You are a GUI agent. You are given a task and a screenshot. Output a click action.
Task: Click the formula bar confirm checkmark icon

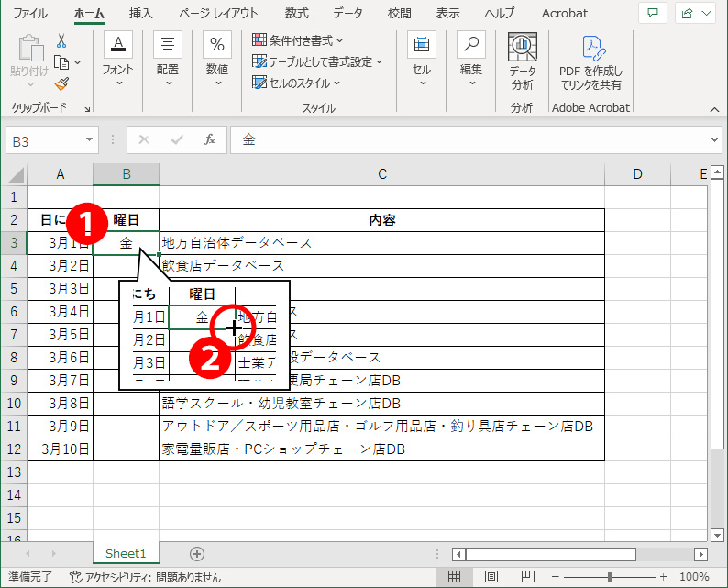click(x=177, y=139)
